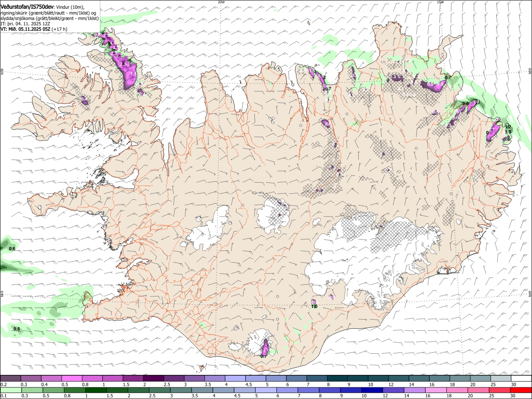
Task: Click the initial time line 'IT: þri. 04. 11. 2025 12Z'
Action: [25, 24]
